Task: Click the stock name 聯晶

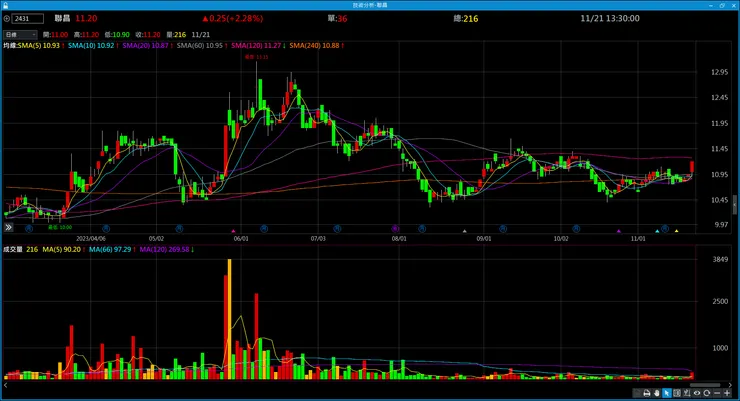Action: click(62, 18)
